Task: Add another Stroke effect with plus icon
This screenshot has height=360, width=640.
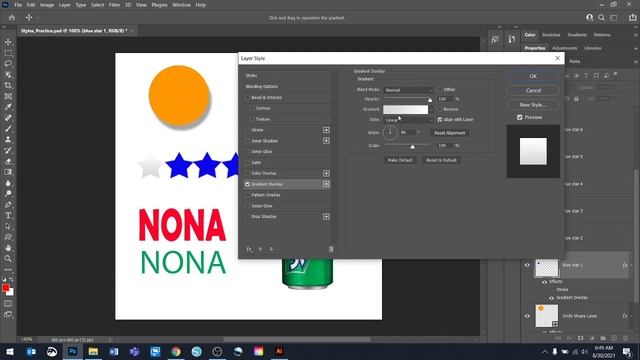Action: (x=326, y=130)
